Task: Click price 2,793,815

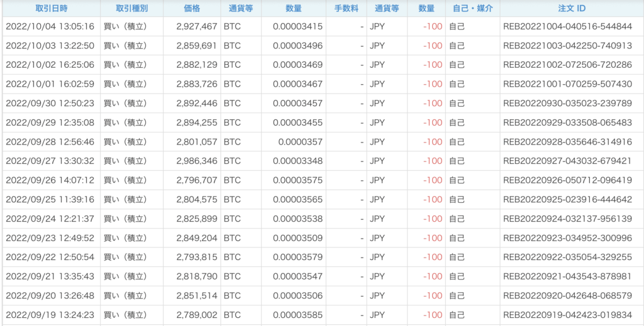Action: [197, 257]
